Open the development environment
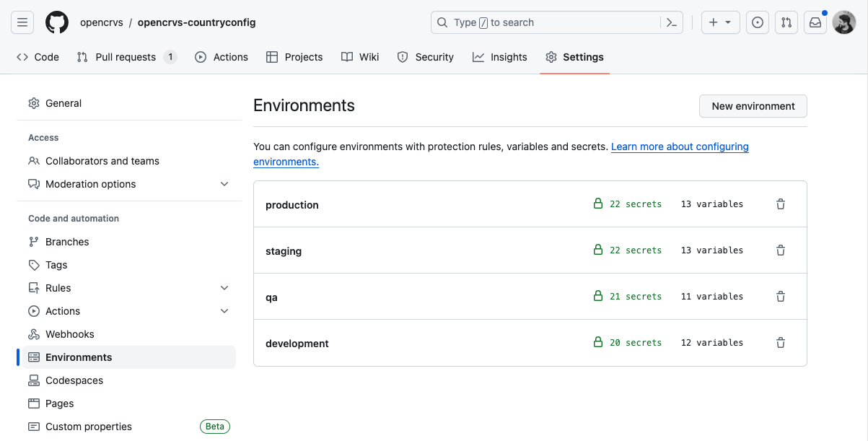Viewport: 868px width, 441px height. point(297,344)
